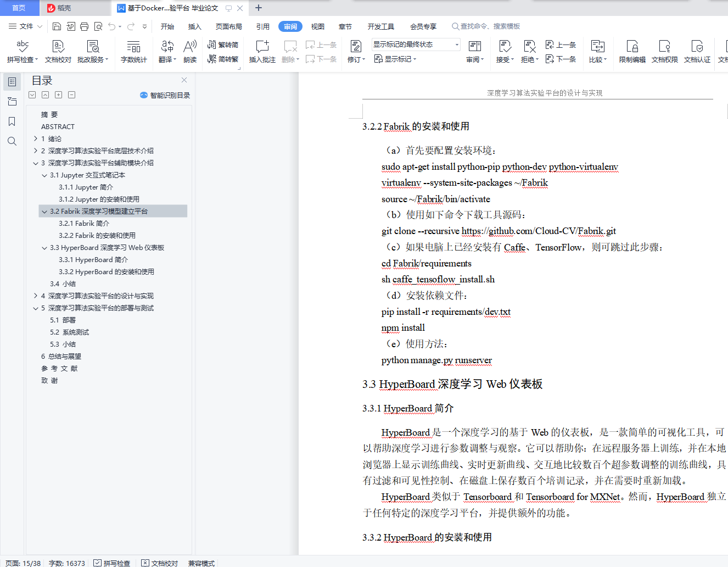728x567 pixels.
Task: Collapse section 3.3 HyperBoard in outline
Action: pyautogui.click(x=44, y=248)
